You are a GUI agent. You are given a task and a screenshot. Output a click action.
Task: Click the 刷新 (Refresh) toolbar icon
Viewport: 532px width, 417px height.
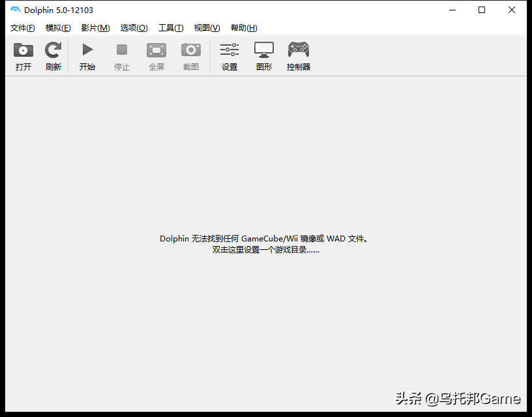(x=53, y=50)
